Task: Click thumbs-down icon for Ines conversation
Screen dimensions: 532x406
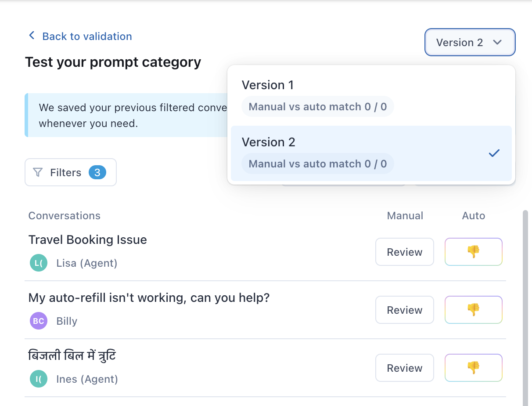Action: [473, 368]
